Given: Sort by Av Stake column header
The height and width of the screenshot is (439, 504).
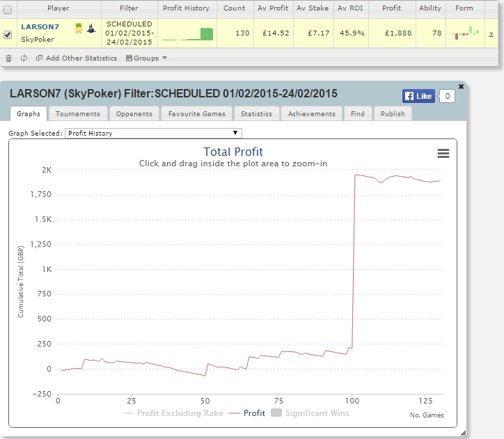Looking at the screenshot, I should [313, 8].
